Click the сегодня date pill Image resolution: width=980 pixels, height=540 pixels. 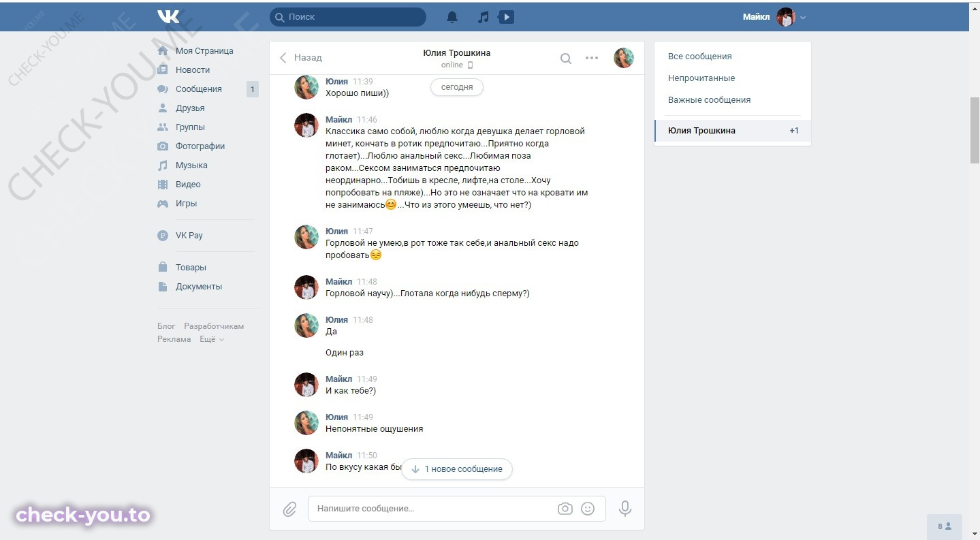coord(457,88)
